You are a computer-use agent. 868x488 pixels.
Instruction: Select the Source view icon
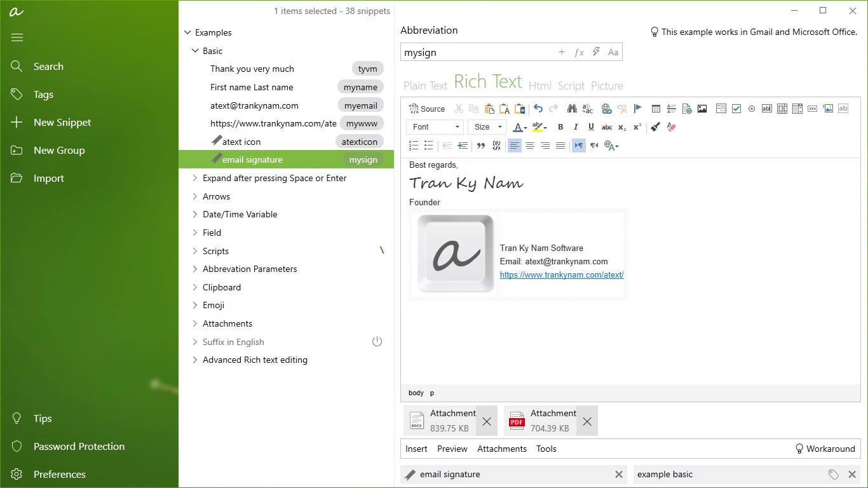pyautogui.click(x=426, y=109)
